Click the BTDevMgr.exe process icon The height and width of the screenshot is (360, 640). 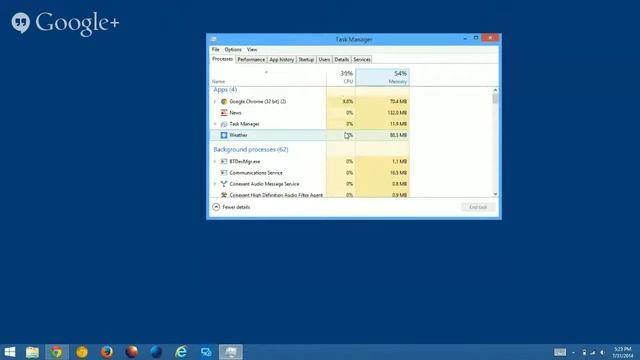(224, 162)
